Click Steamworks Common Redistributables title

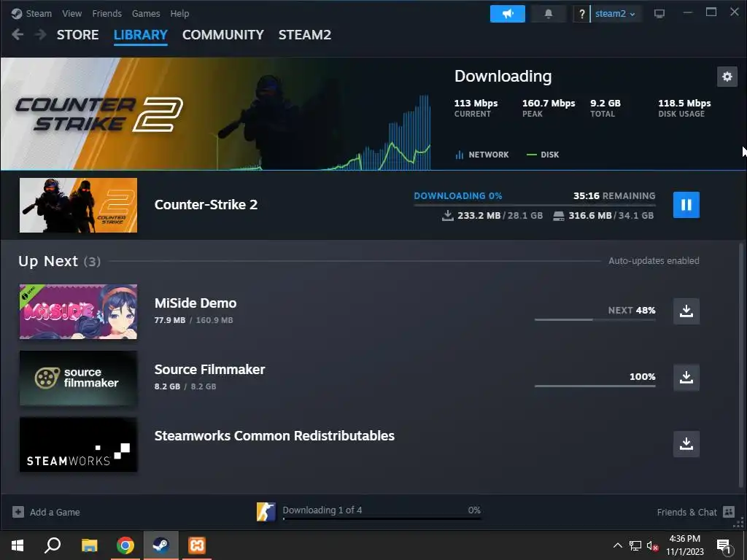point(274,436)
